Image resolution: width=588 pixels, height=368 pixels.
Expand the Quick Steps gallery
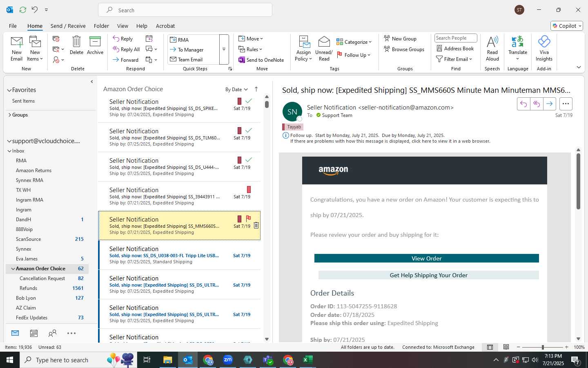pos(224,49)
